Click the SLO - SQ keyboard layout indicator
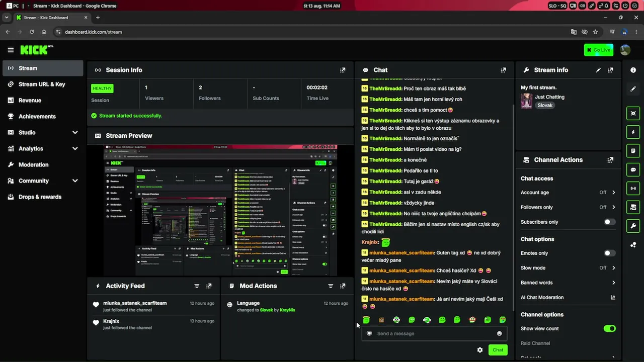This screenshot has width=644, height=362. click(x=558, y=6)
